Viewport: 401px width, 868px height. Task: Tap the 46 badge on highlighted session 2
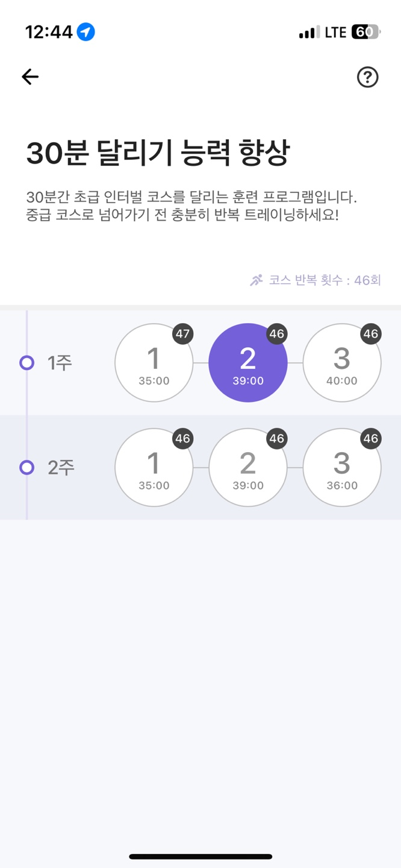[x=276, y=334]
